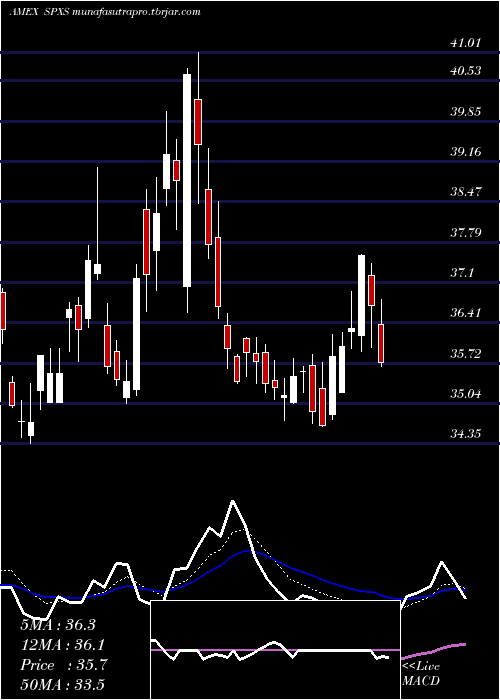Click the pink MACD signal line in the inset
The height and width of the screenshot is (700, 500).
tap(275, 650)
